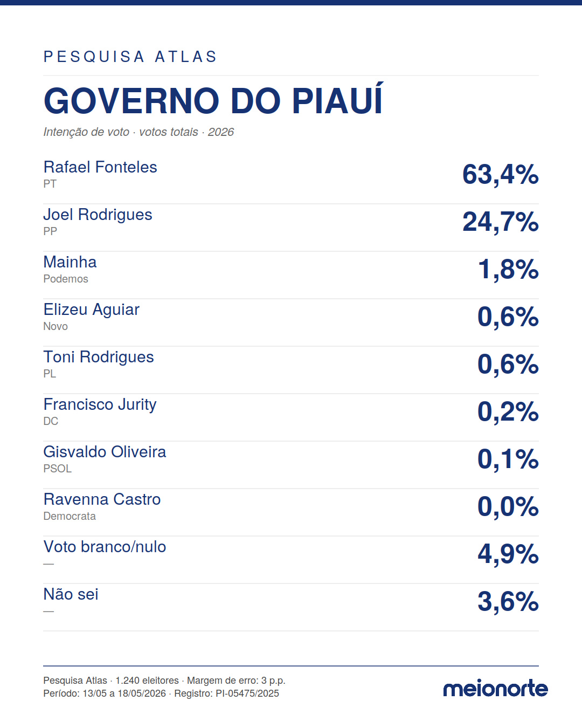582x728 pixels.
Task: Select the Não sei row label
Action: [x=71, y=594]
